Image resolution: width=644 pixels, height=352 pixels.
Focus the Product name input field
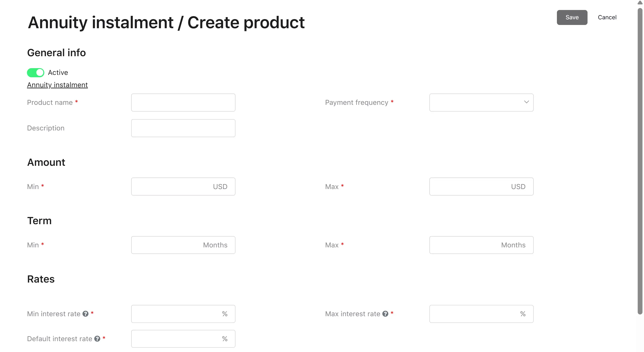pos(183,102)
